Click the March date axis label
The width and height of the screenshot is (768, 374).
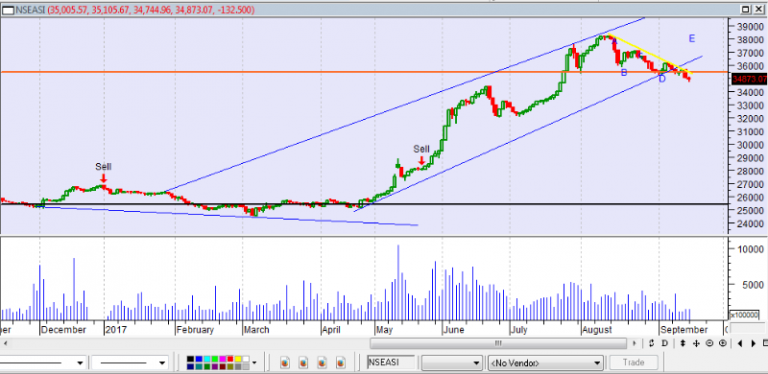click(x=257, y=330)
